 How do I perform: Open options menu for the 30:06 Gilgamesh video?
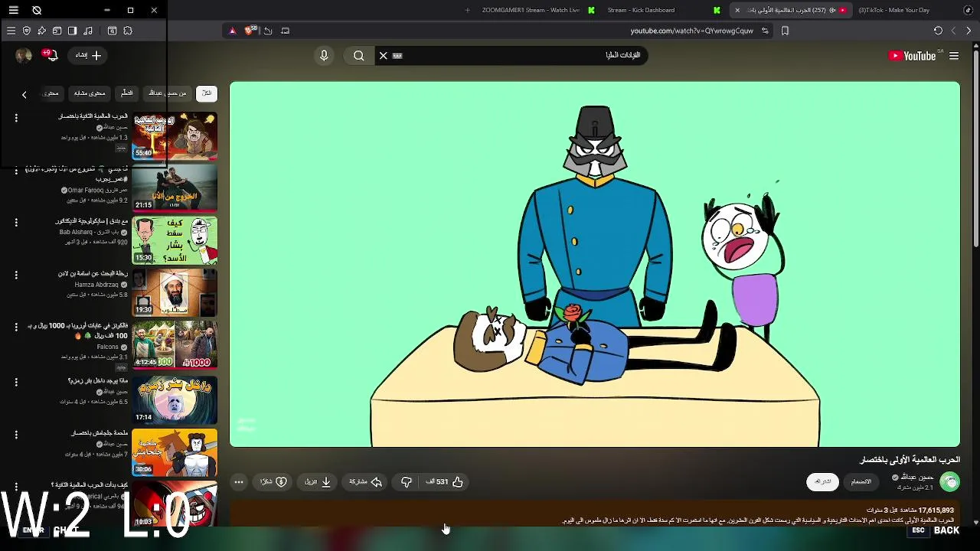click(x=16, y=434)
